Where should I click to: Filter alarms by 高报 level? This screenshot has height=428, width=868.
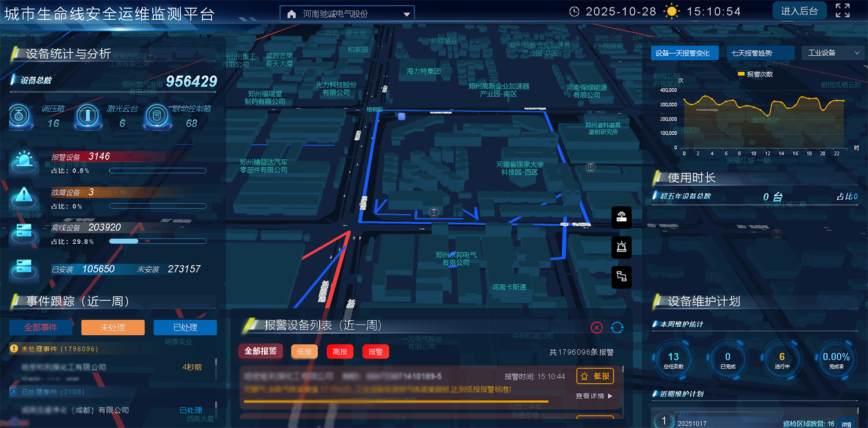click(x=340, y=352)
